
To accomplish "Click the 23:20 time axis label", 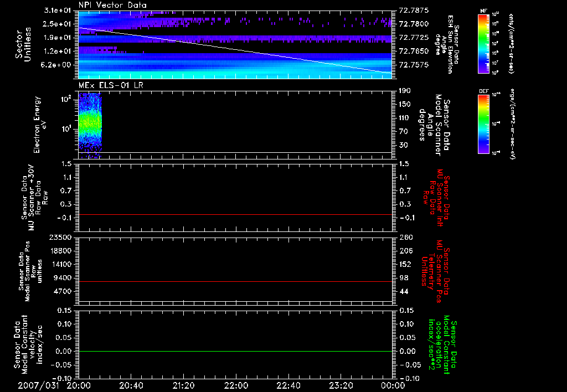I will pyautogui.click(x=341, y=385).
